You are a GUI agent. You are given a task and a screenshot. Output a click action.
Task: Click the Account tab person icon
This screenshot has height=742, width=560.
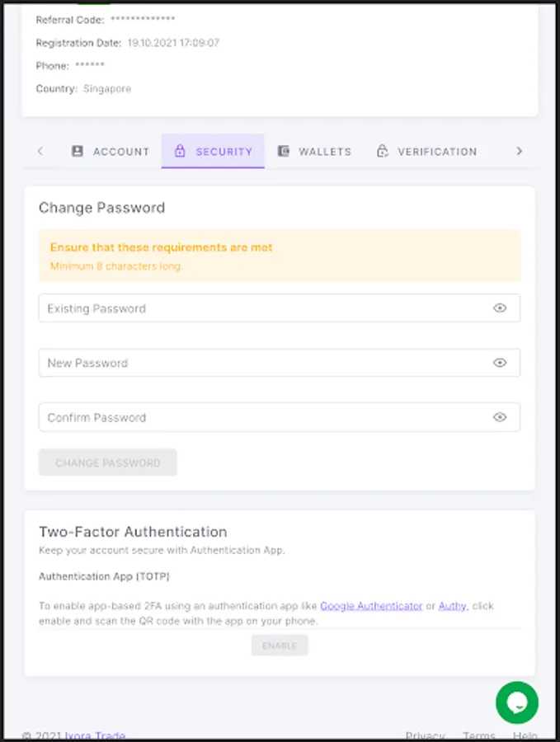[78, 152]
